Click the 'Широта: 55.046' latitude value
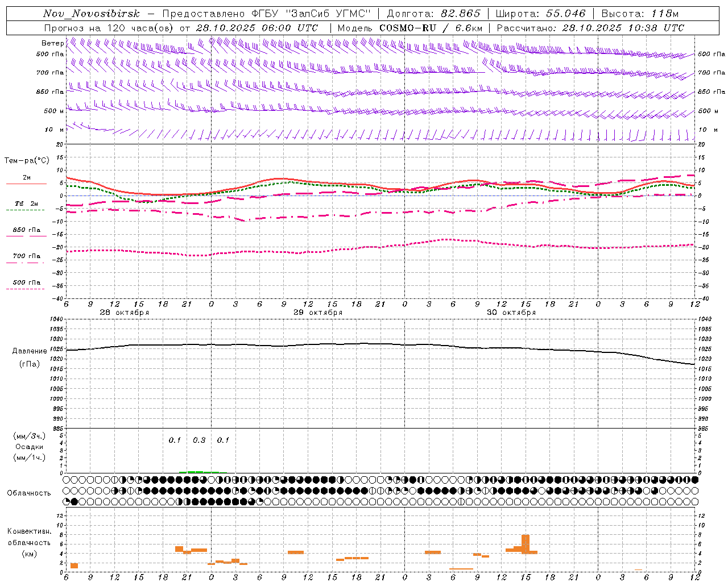The width and height of the screenshot is (728, 582). pyautogui.click(x=540, y=14)
